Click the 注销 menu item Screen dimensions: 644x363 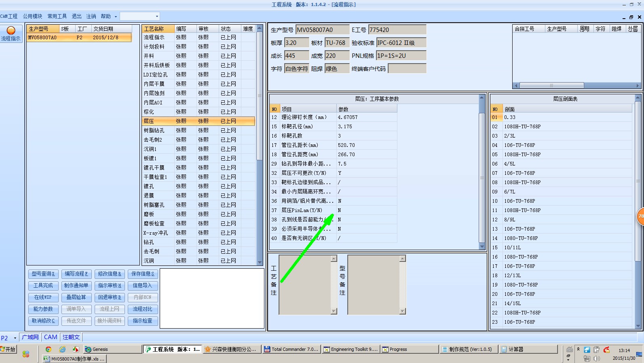pyautogui.click(x=91, y=16)
